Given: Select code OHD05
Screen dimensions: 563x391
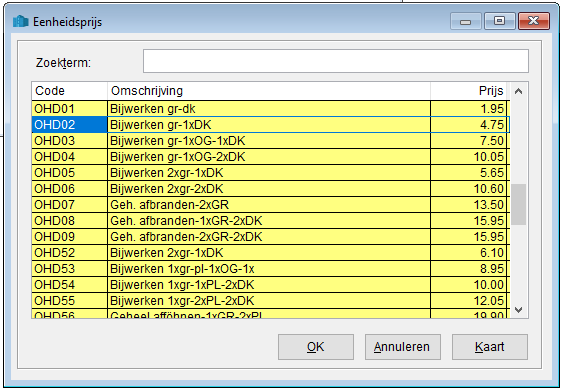Looking at the screenshot, I should coord(70,173).
